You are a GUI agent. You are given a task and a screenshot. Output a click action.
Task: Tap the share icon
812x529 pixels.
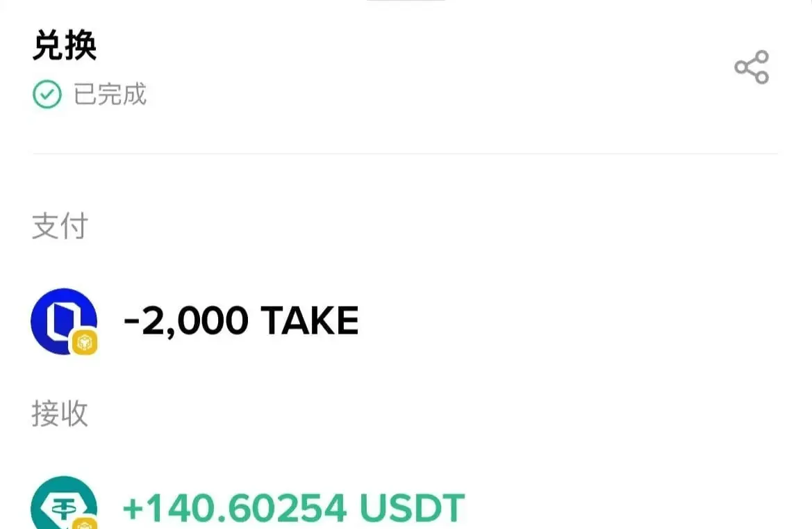point(752,67)
